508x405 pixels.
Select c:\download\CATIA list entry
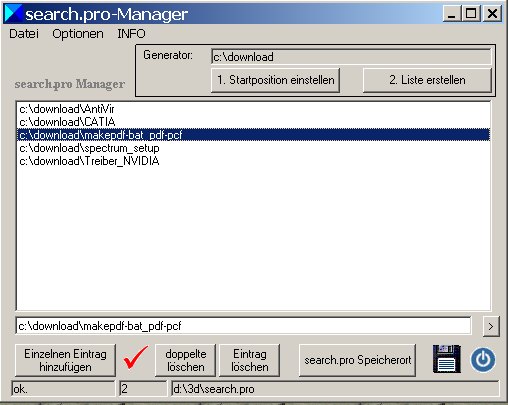[x=253, y=122]
